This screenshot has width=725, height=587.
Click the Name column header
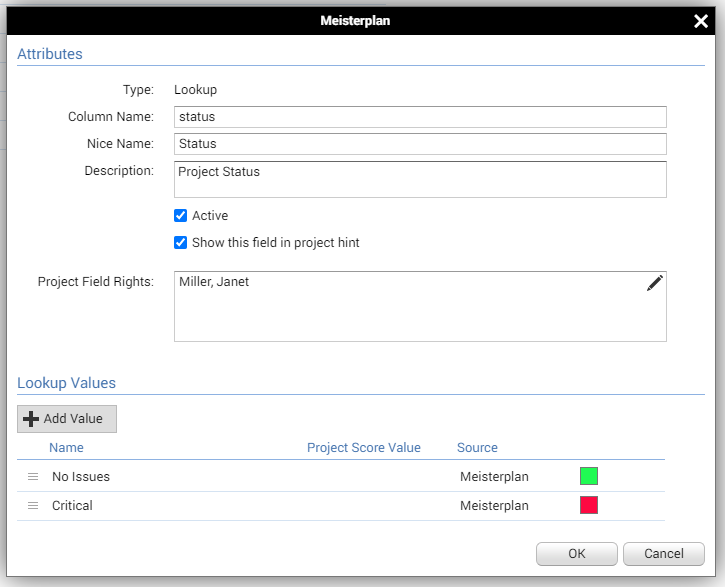click(x=67, y=447)
